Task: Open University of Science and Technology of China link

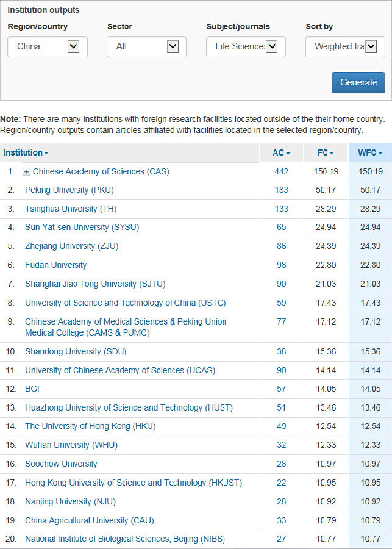Action: click(126, 303)
